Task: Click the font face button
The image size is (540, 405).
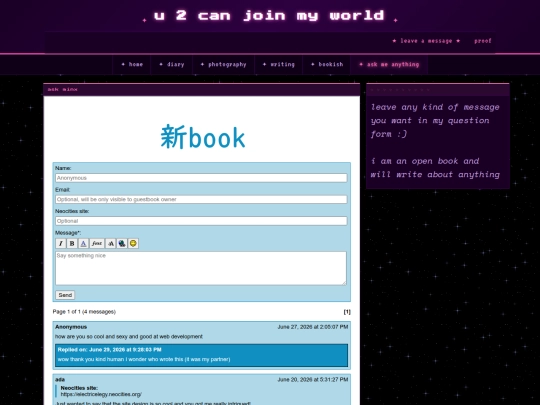Action: (x=97, y=243)
